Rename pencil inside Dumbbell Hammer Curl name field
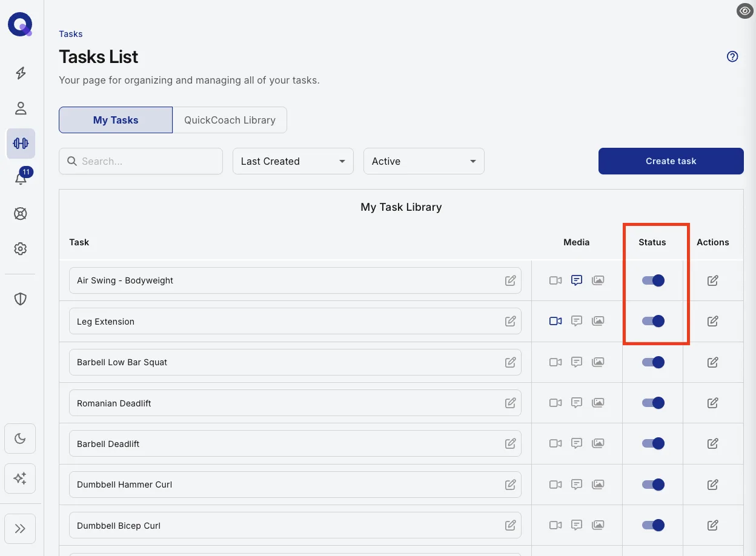The height and width of the screenshot is (556, 756). click(x=511, y=485)
